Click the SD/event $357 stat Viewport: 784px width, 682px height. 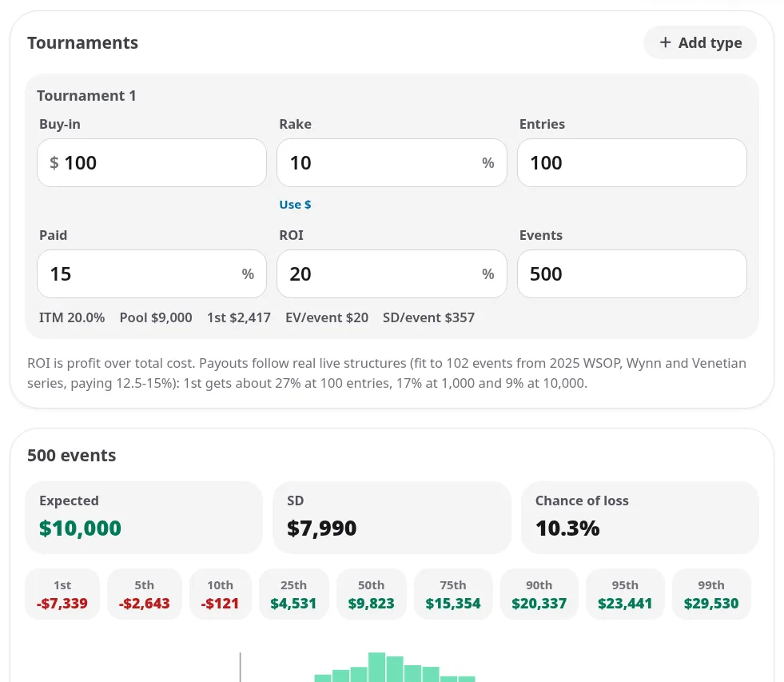428,317
